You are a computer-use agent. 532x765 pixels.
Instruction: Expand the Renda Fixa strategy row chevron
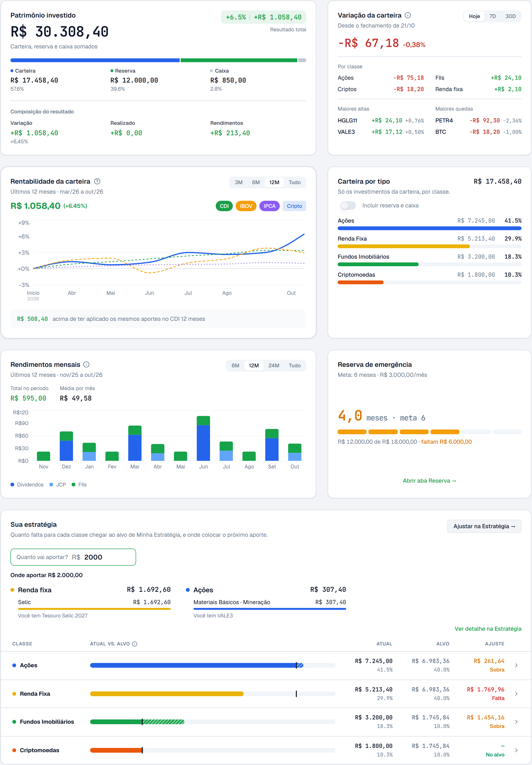click(x=516, y=694)
